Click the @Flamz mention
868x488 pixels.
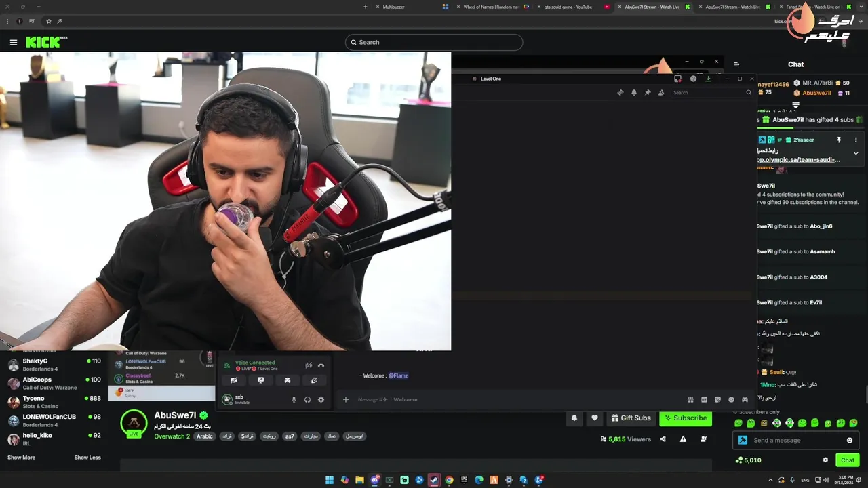(x=398, y=375)
